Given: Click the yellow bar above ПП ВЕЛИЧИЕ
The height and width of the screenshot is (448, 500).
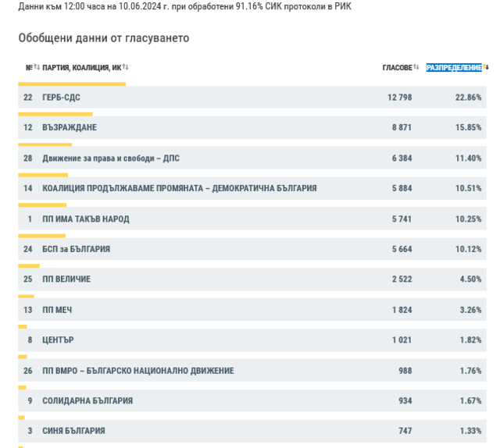Looking at the screenshot, I should point(29,265).
